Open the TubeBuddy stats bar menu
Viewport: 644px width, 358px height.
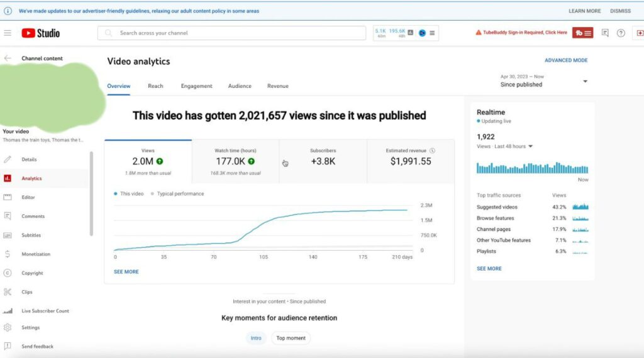click(x=432, y=33)
